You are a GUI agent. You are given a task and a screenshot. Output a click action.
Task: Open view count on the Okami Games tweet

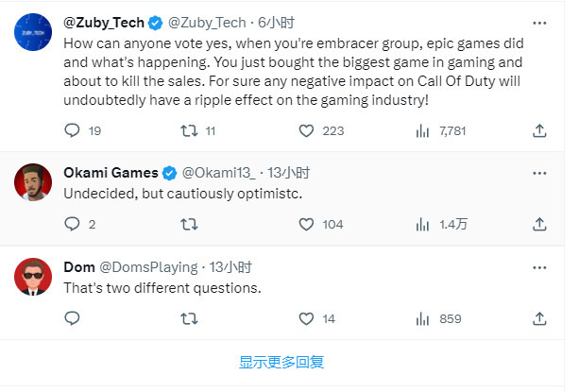[x=421, y=225]
